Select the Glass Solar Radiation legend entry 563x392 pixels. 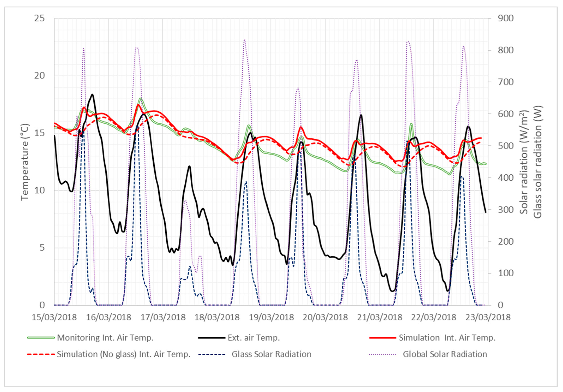tap(271, 354)
